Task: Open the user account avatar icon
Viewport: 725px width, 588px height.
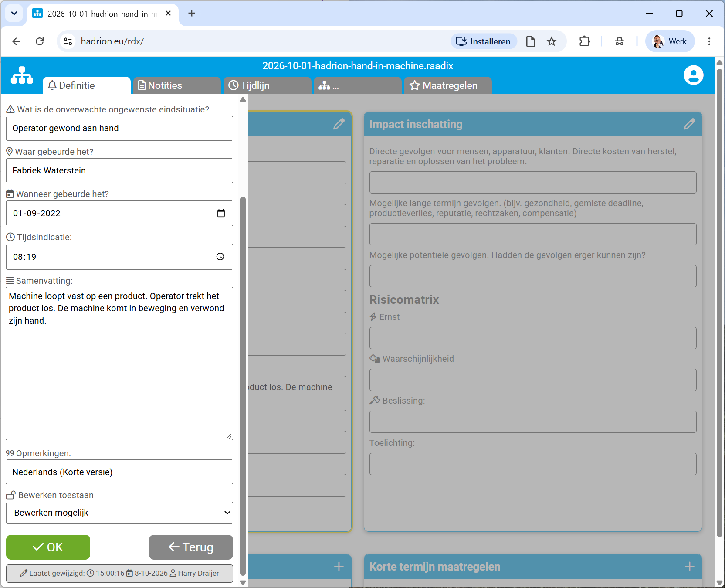Action: [693, 75]
